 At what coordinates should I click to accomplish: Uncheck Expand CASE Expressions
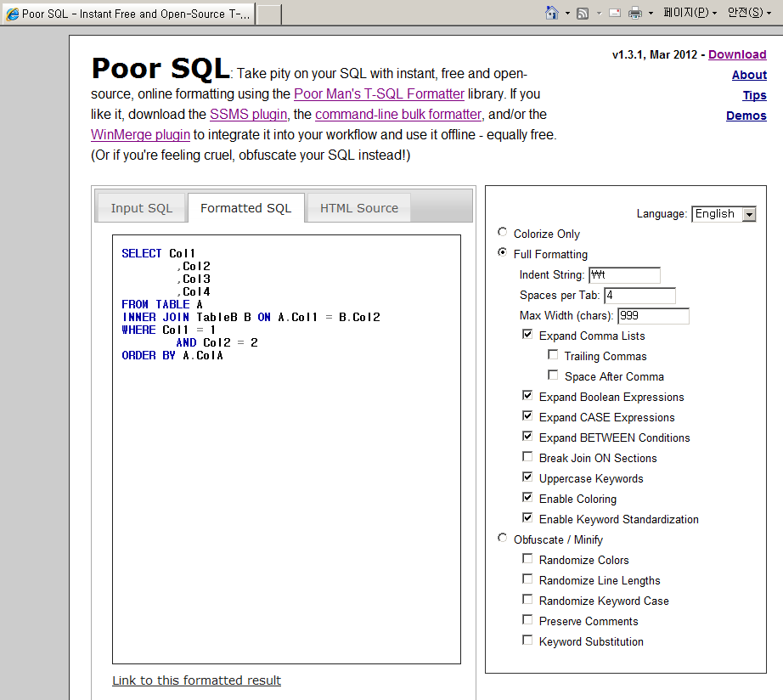pos(527,416)
